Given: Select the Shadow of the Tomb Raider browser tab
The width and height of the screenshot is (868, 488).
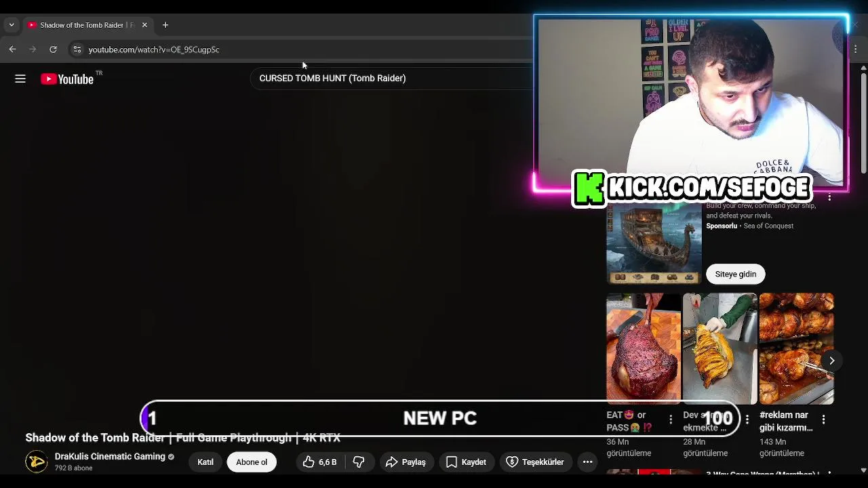Looking at the screenshot, I should pos(87,25).
